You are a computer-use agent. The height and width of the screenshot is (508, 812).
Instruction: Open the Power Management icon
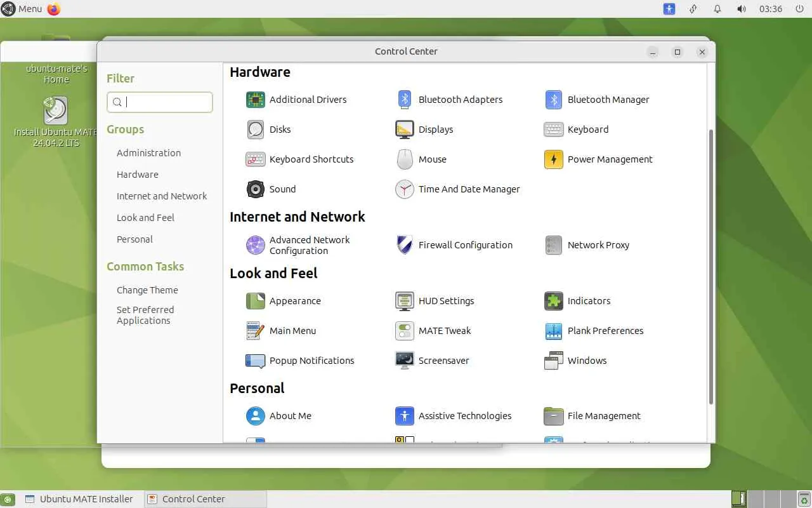click(553, 159)
